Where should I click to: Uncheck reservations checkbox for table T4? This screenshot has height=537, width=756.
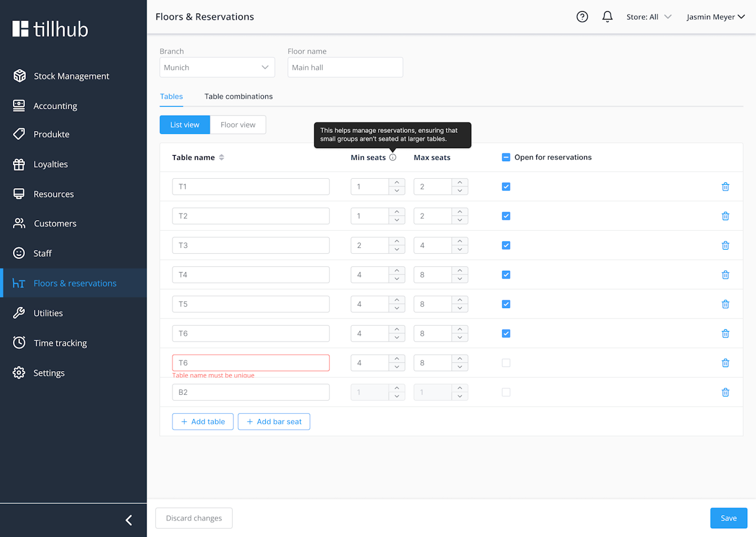click(506, 275)
